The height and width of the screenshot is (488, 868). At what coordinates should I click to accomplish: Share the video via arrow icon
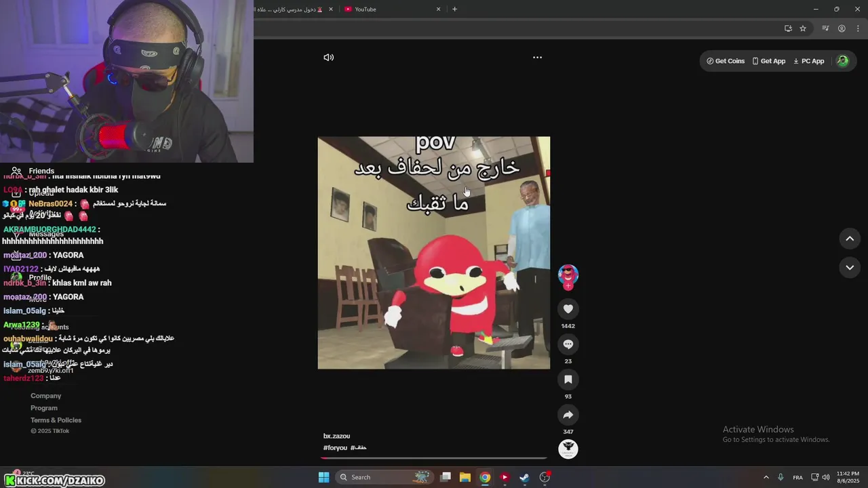[x=568, y=415]
